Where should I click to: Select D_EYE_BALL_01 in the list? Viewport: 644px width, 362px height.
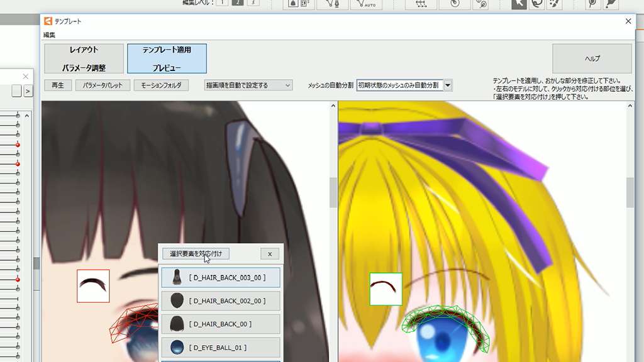(221, 347)
